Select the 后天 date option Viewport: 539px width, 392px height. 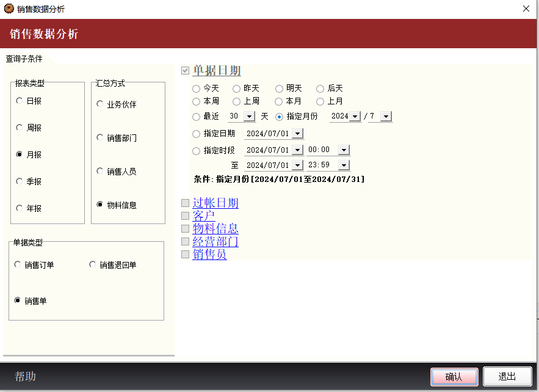(320, 89)
